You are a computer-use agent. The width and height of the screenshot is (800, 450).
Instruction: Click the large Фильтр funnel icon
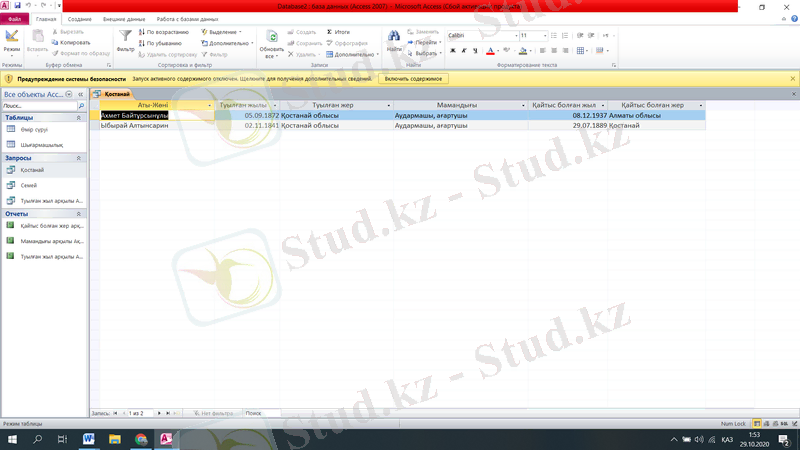point(125,36)
